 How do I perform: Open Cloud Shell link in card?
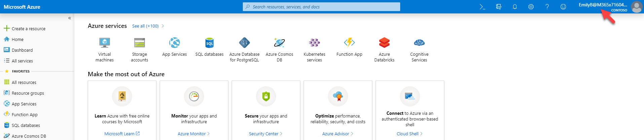pyautogui.click(x=410, y=134)
